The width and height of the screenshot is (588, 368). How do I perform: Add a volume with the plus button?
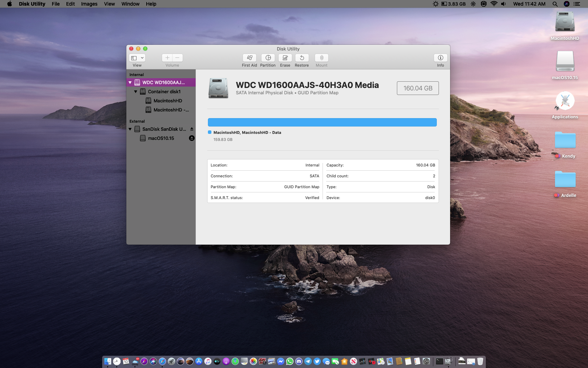pyautogui.click(x=167, y=58)
